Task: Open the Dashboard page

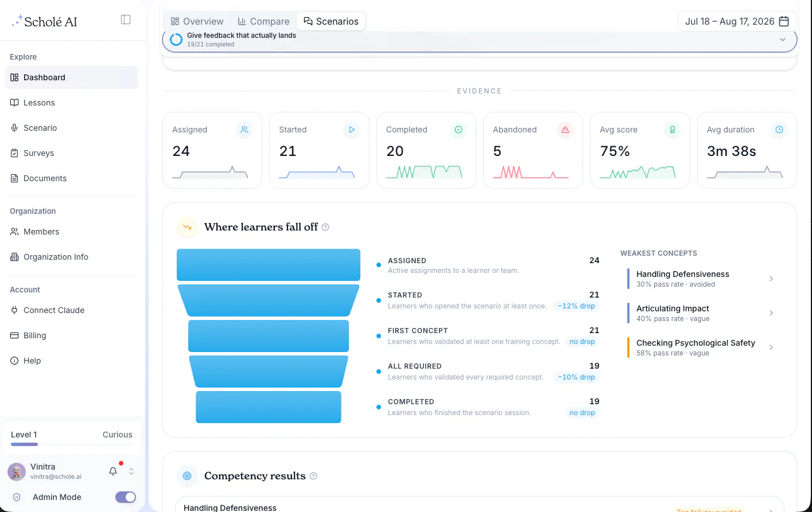Action: click(x=72, y=77)
